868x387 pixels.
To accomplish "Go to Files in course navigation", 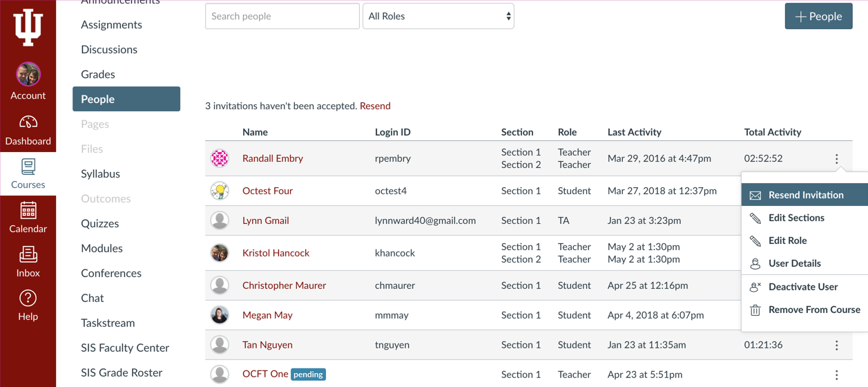I will click(92, 149).
